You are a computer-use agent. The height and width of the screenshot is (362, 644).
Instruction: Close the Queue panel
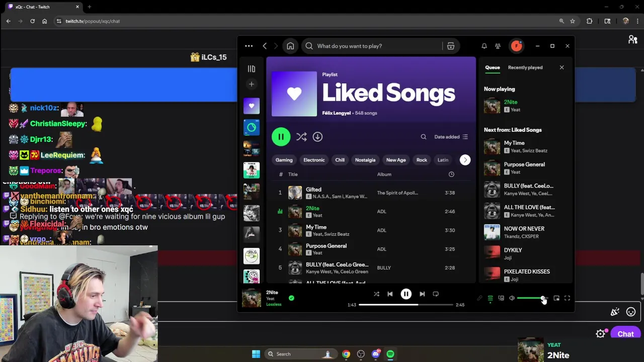click(x=561, y=67)
